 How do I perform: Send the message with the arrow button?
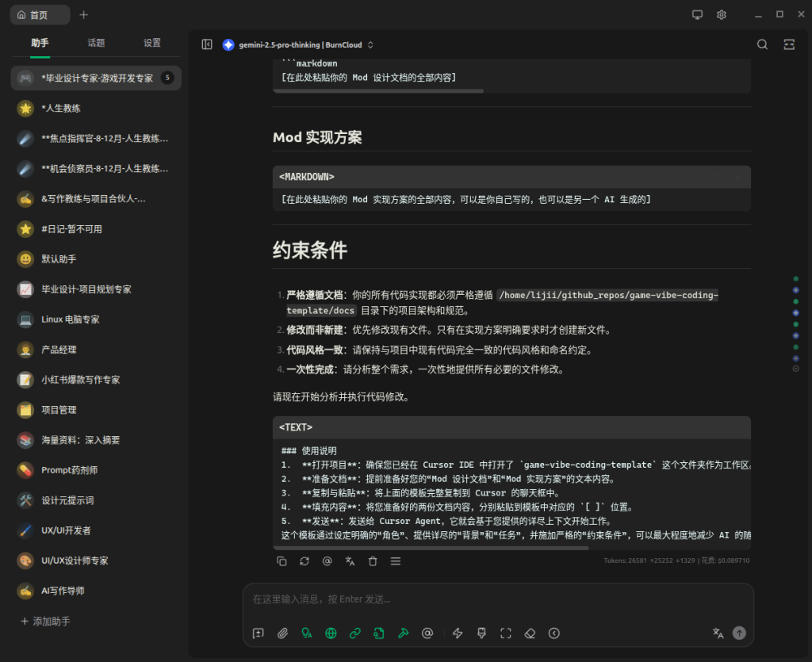point(739,633)
